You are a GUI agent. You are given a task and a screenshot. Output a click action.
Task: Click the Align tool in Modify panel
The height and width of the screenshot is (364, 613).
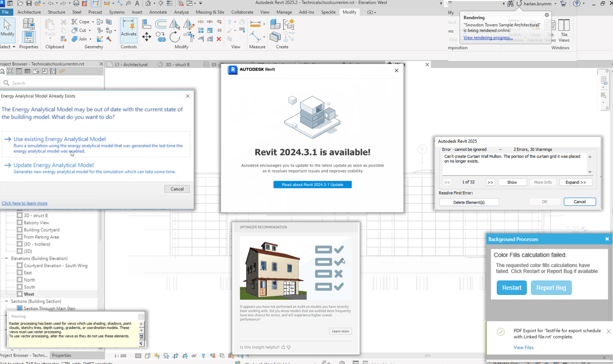click(146, 24)
